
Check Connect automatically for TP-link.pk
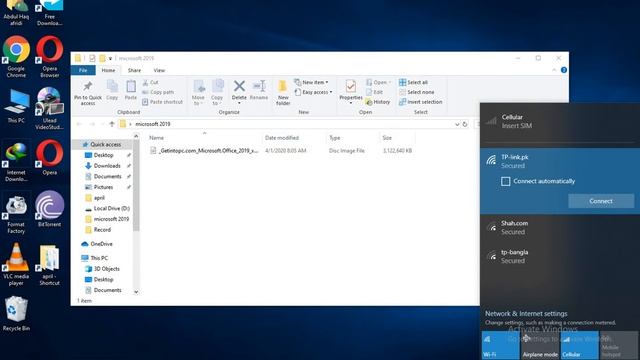coord(505,181)
